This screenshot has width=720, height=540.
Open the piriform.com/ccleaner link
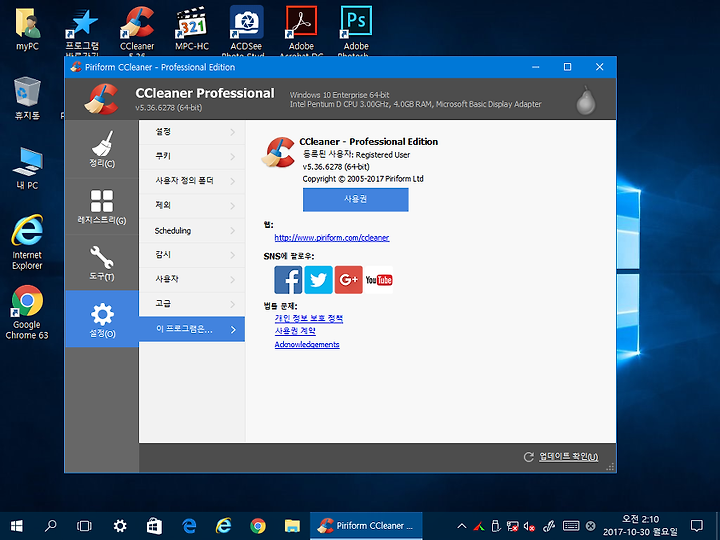point(332,237)
